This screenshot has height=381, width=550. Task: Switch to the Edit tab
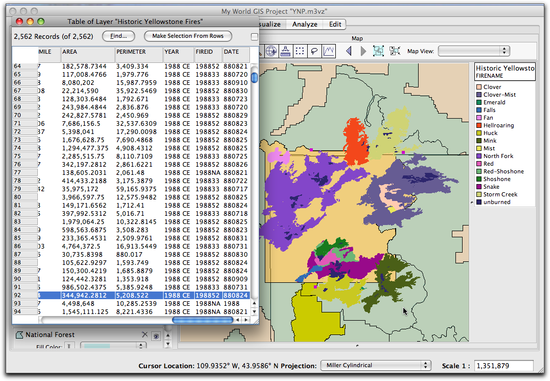coord(335,24)
